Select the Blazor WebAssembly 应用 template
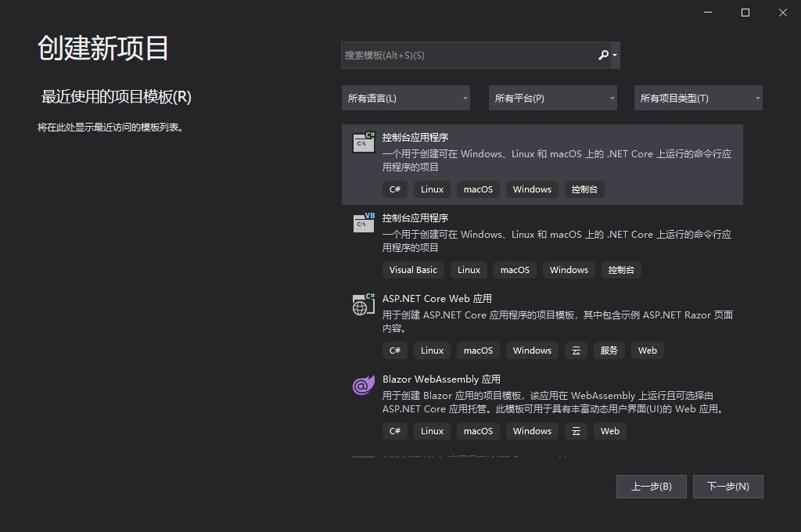Screen dimensions: 801x532 click(441, 379)
